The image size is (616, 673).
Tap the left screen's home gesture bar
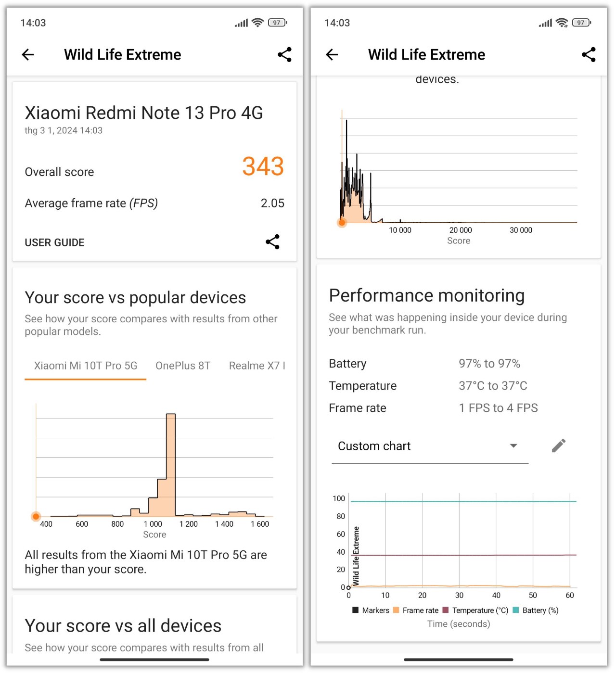[x=154, y=660]
